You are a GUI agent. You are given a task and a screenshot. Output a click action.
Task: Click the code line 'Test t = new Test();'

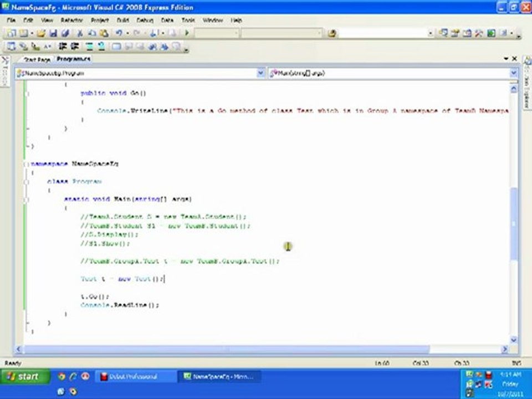122,279
